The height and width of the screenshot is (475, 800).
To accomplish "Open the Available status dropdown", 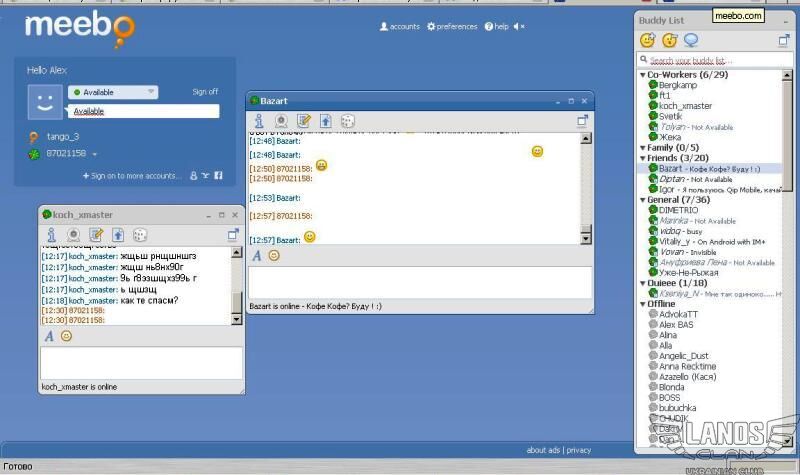I will pyautogui.click(x=114, y=92).
